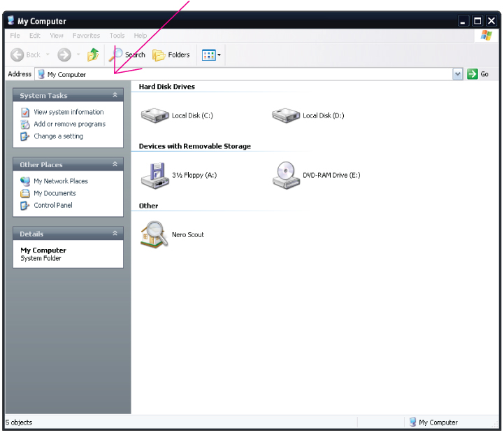Minimize the My Computer window

pyautogui.click(x=463, y=21)
